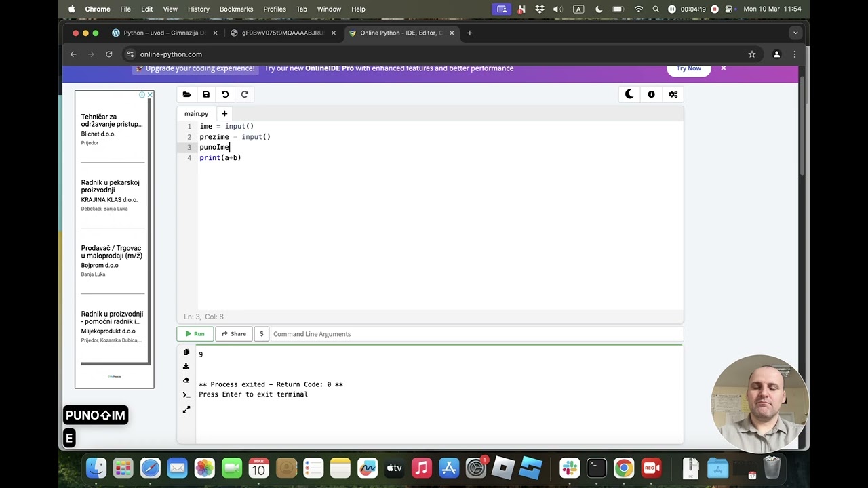Open the File menu
Screen dimensions: 868x488
(x=125, y=9)
